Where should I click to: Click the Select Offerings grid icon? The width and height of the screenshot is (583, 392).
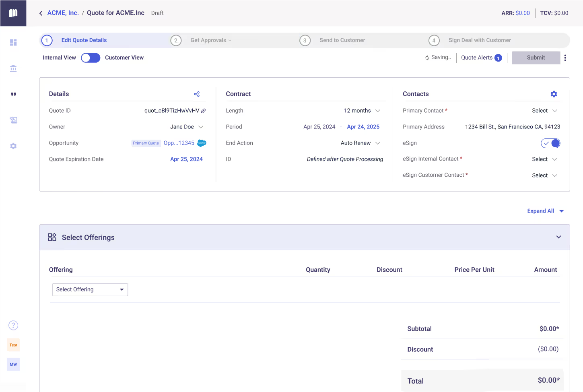pyautogui.click(x=52, y=237)
